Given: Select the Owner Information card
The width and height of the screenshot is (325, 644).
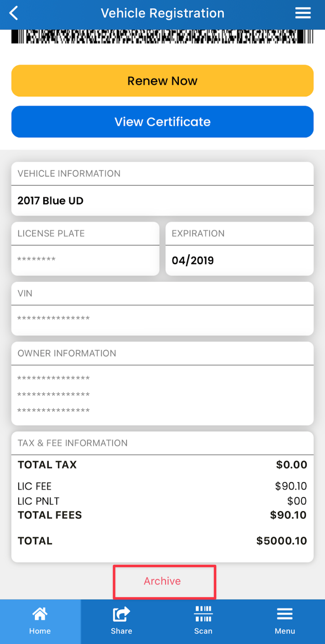Looking at the screenshot, I should click(162, 383).
